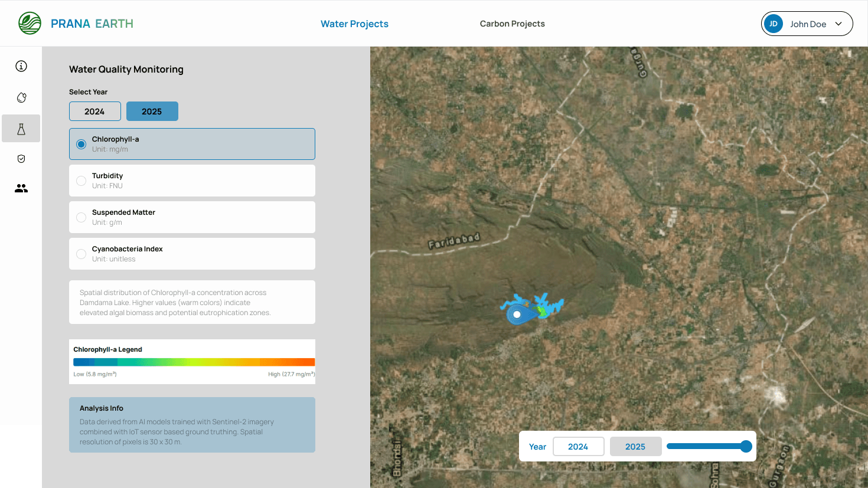Click the 'Year' label on map control
Viewport: 868px width, 488px height.
point(537,447)
